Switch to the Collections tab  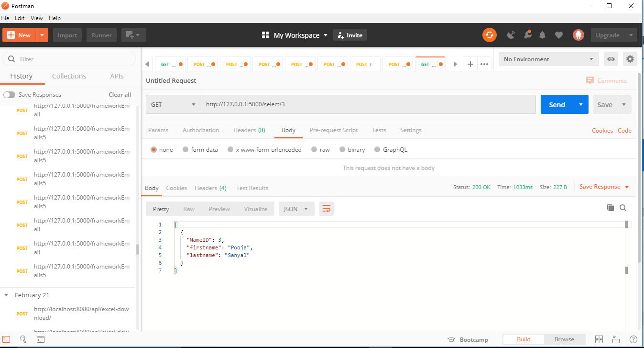click(x=69, y=76)
